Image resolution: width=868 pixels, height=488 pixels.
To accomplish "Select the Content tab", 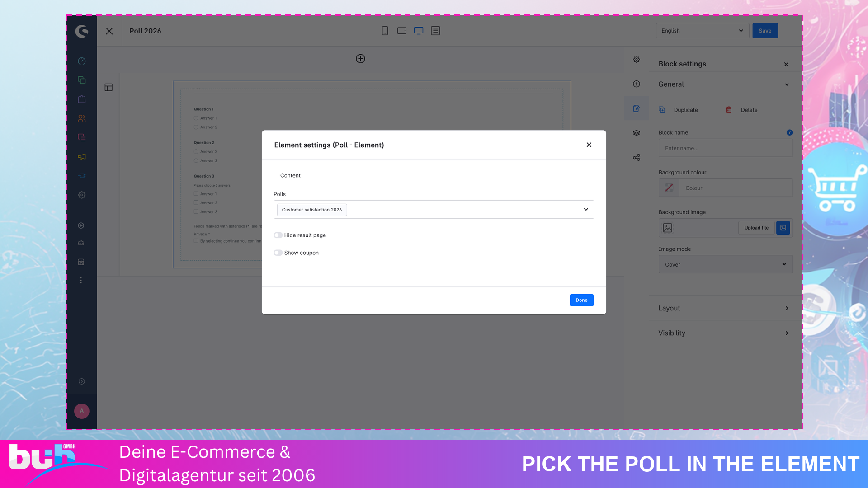I will (x=290, y=176).
